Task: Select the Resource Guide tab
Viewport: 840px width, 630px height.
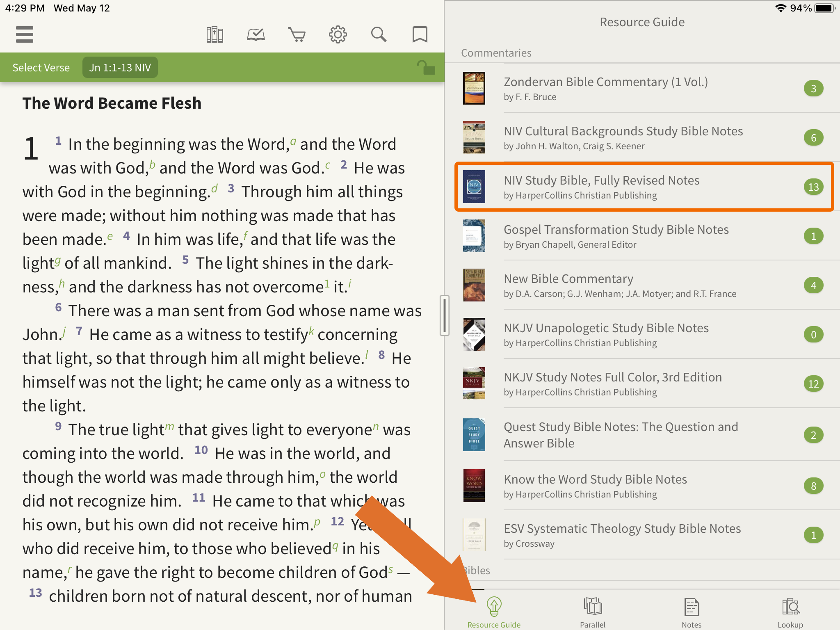Action: coord(494,612)
